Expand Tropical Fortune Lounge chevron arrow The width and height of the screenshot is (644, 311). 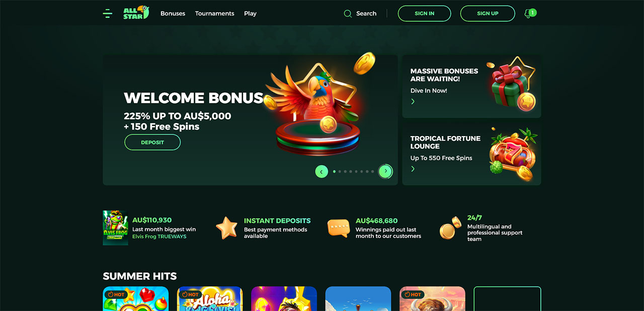coord(413,169)
